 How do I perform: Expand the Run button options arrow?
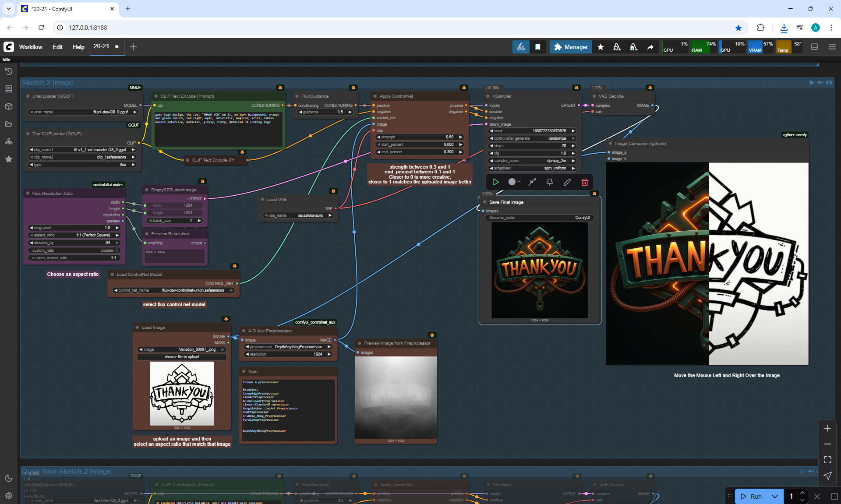pyautogui.click(x=774, y=496)
